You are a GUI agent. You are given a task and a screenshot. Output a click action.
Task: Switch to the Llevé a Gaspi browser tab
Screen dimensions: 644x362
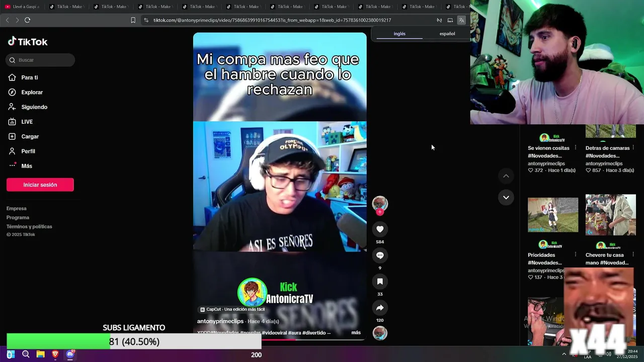tap(22, 7)
